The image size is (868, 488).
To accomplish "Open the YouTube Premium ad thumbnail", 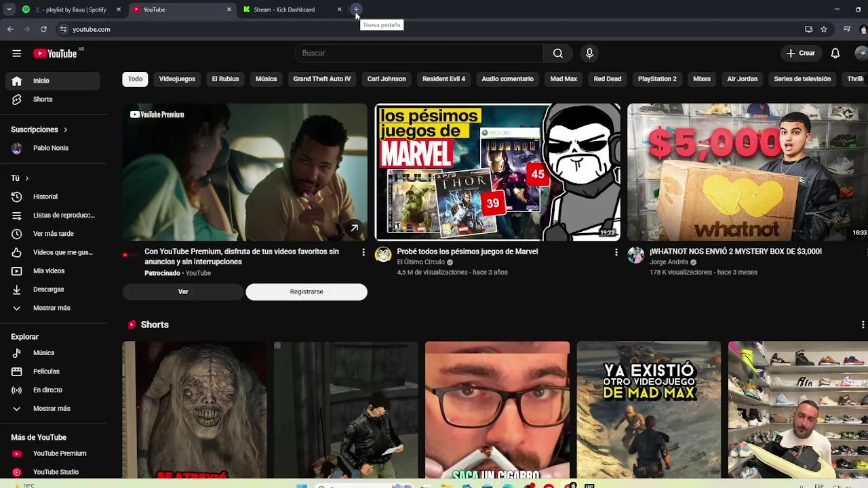I will tap(245, 172).
